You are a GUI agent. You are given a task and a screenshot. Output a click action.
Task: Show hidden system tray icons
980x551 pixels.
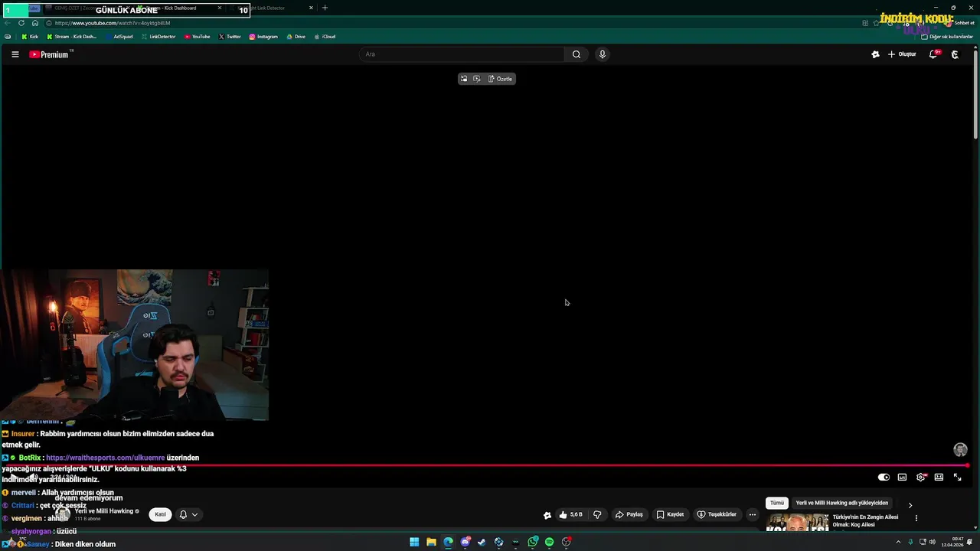(x=899, y=542)
